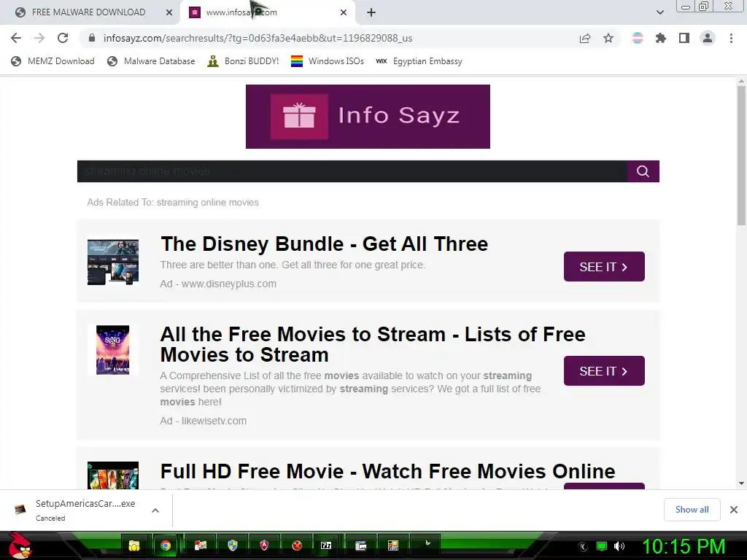Switch to the FREE MALWARE DOWNLOAD tab

[88, 12]
